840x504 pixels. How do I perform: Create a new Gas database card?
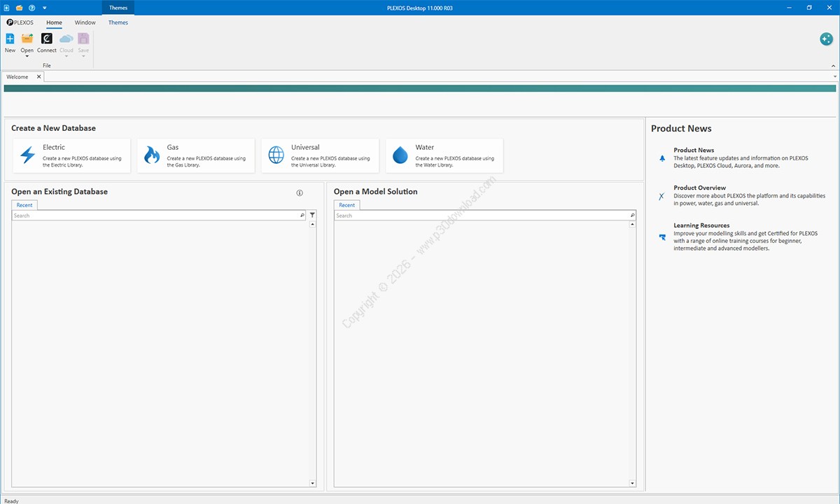(196, 155)
